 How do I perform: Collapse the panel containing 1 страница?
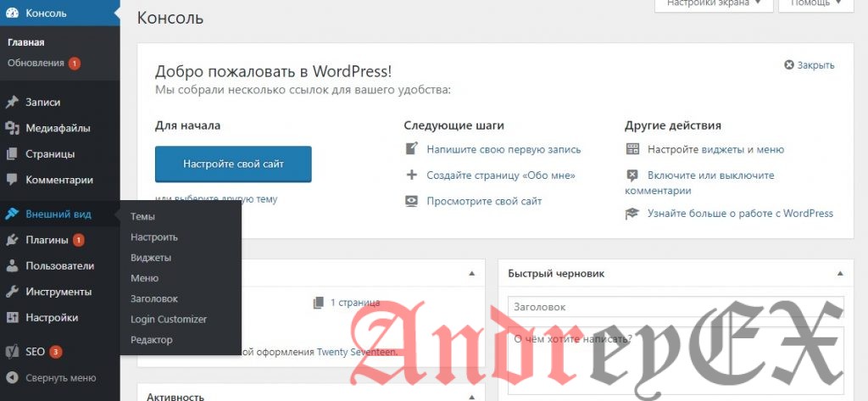471,274
